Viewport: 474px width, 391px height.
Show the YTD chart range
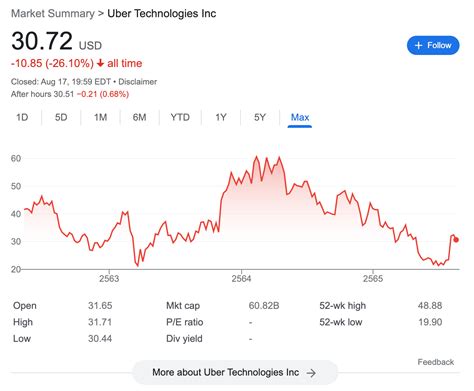pos(180,117)
